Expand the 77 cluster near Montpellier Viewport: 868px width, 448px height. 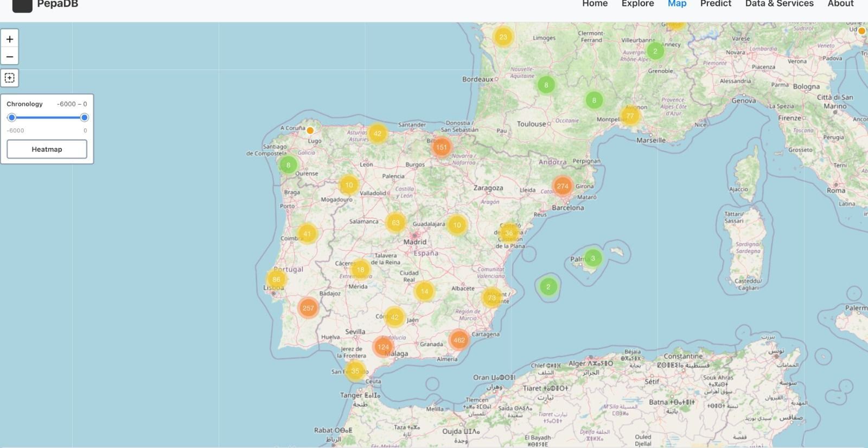tap(630, 116)
